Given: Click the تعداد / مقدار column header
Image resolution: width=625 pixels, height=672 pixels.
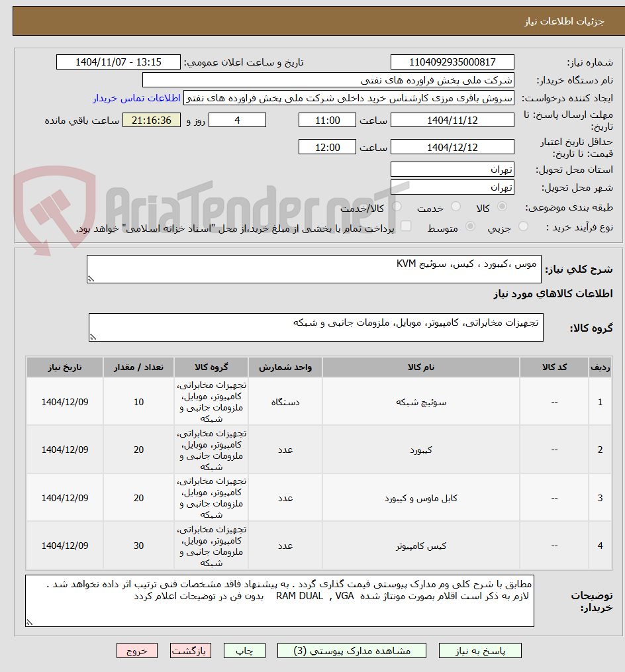Looking at the screenshot, I should (138, 367).
